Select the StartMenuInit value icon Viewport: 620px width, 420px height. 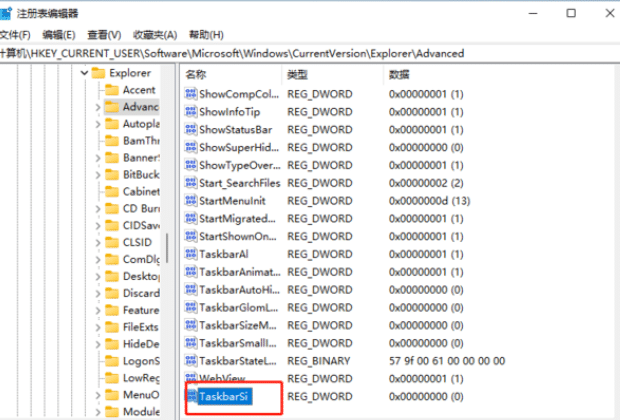click(191, 201)
